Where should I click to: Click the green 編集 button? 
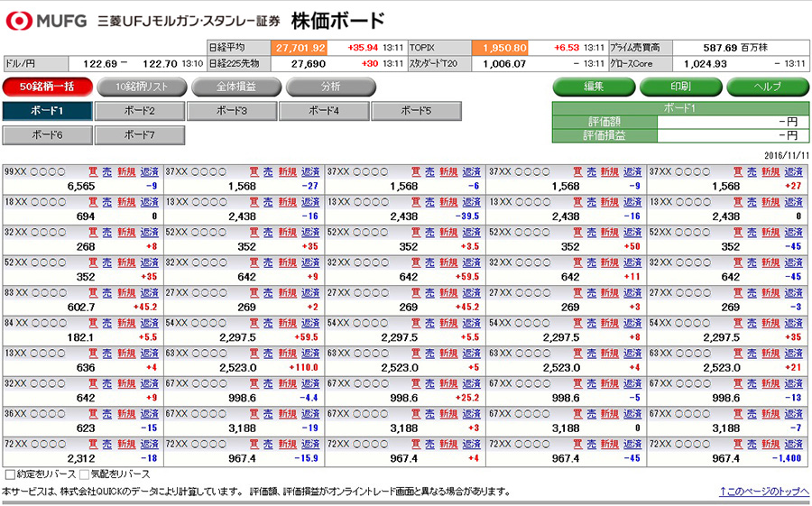point(594,87)
